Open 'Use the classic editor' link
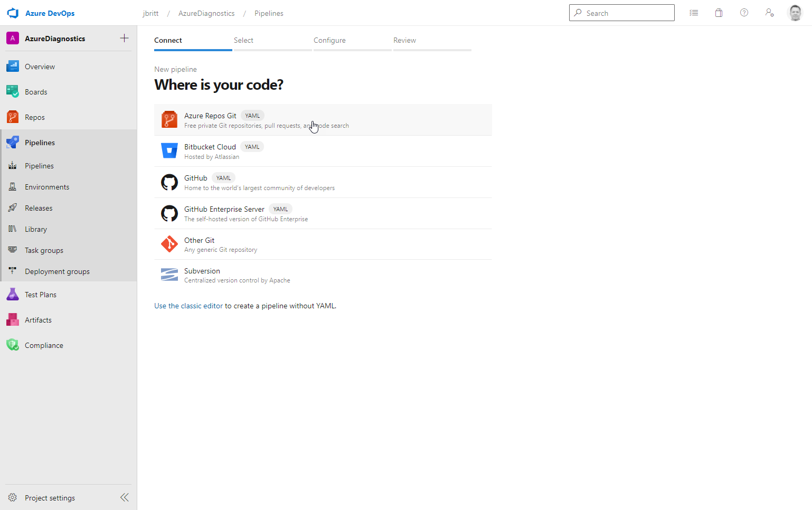Viewport: 812px width, 510px height. [188, 306]
